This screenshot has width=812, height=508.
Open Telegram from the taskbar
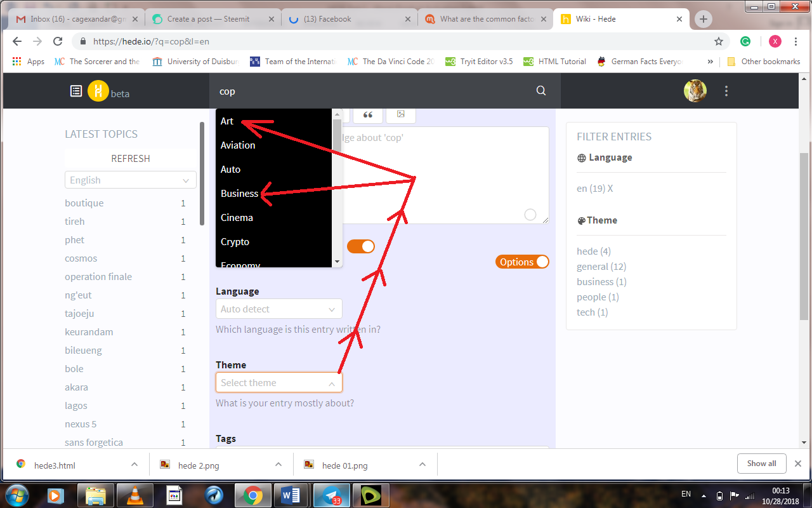point(330,495)
